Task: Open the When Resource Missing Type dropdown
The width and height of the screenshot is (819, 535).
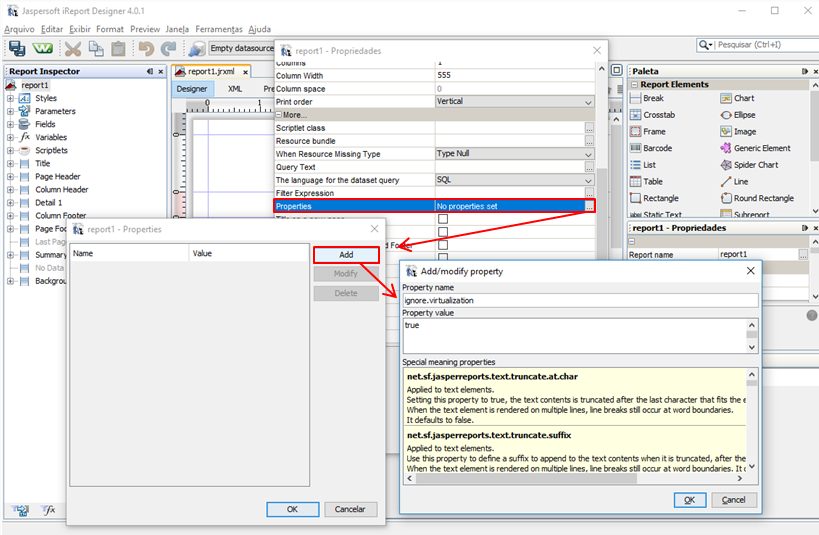Action: click(x=514, y=154)
